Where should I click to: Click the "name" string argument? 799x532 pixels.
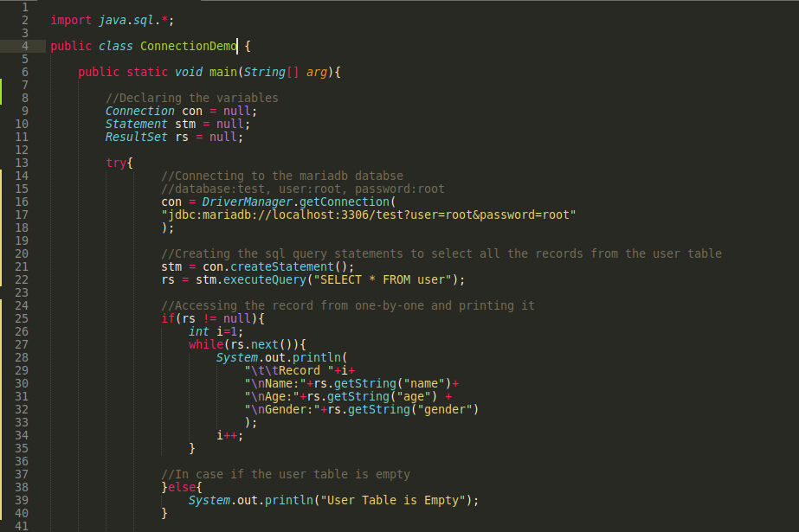[424, 384]
